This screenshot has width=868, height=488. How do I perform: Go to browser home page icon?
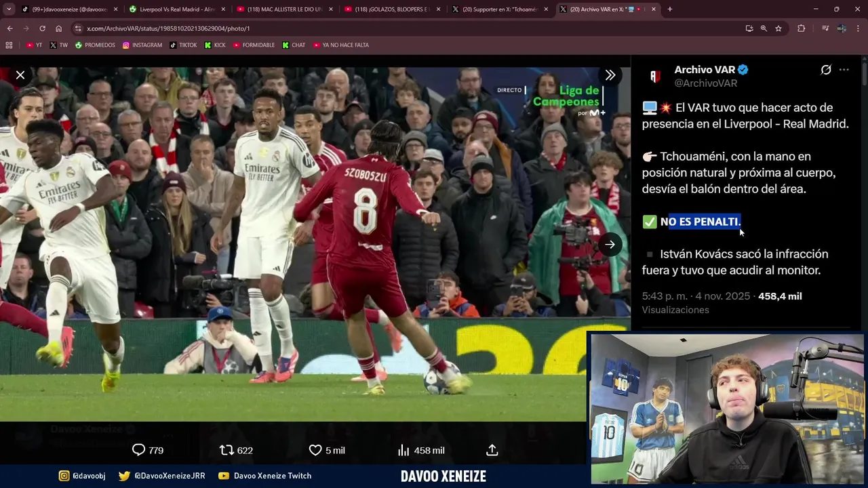pyautogui.click(x=59, y=28)
